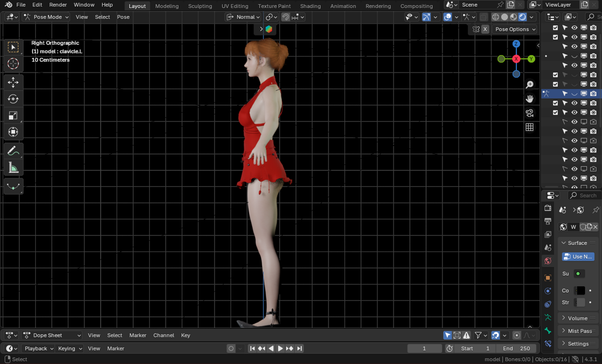Open the Pose Mode dropdown
The image size is (602, 364).
coord(46,17)
